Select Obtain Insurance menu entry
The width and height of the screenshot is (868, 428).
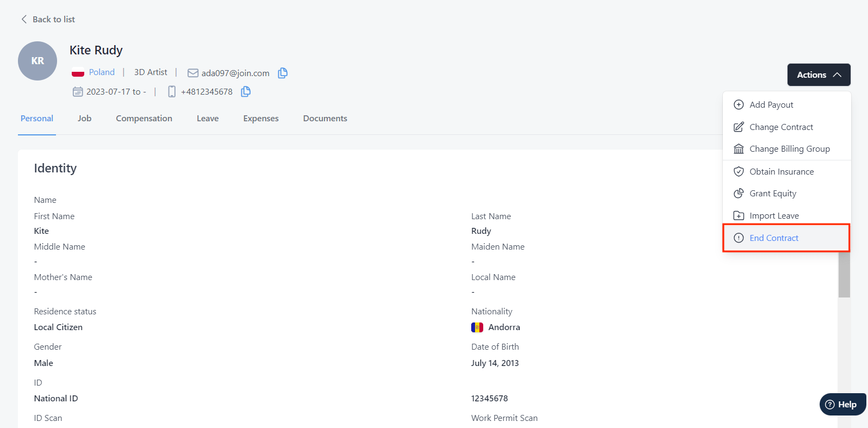point(786,171)
